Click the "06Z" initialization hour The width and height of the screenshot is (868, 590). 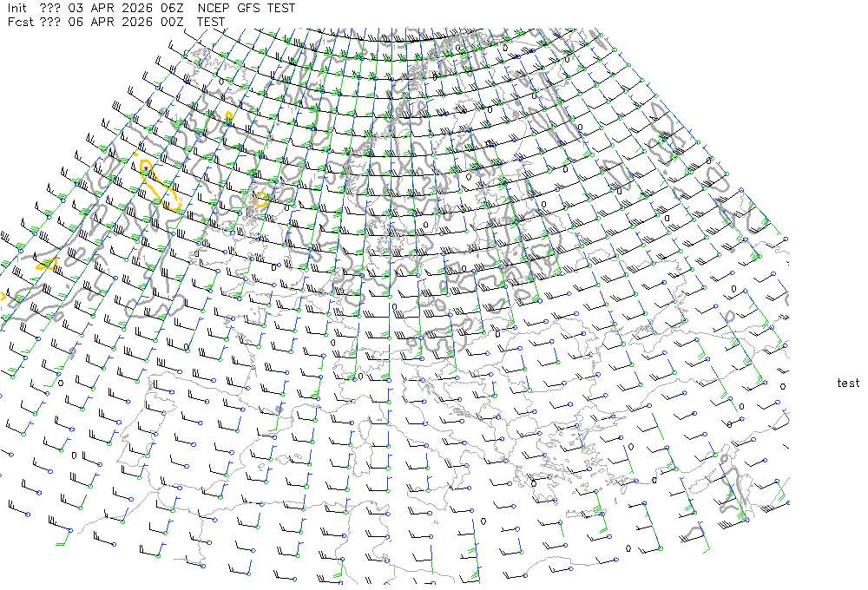click(168, 8)
